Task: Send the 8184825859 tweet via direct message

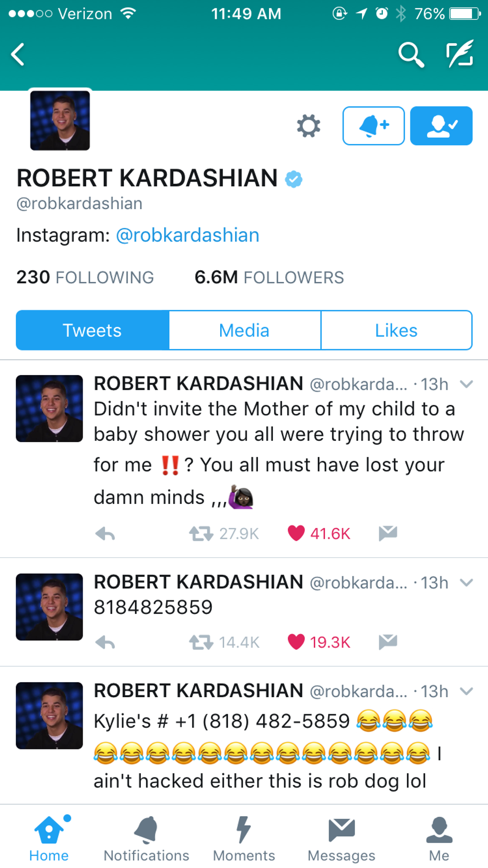Action: click(388, 642)
